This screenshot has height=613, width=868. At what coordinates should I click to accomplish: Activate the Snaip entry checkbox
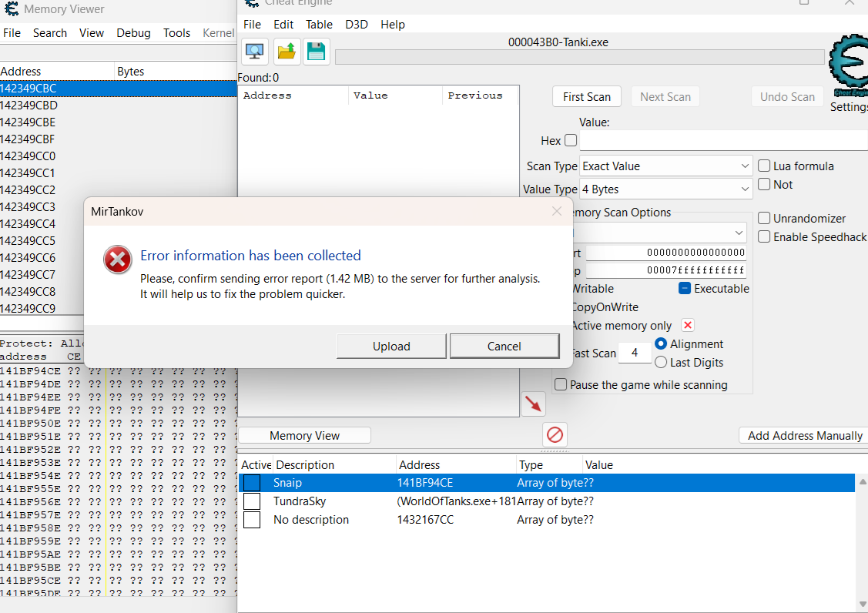(252, 483)
